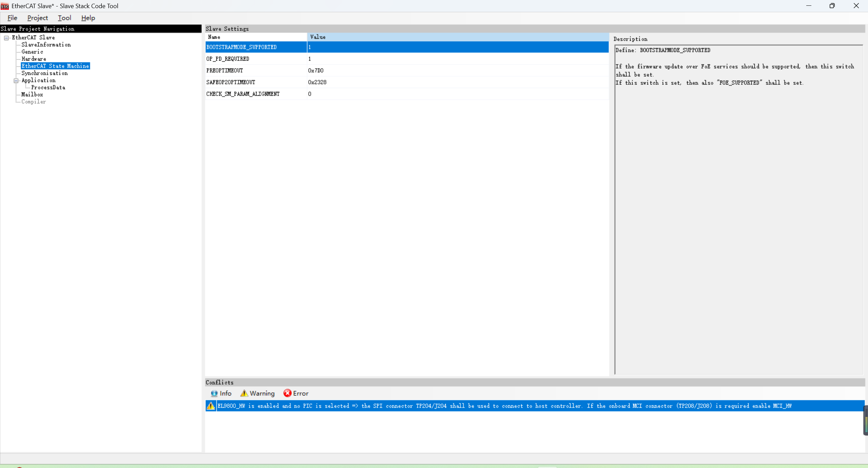Toggle the Warning filter in Conflicts

point(257,393)
